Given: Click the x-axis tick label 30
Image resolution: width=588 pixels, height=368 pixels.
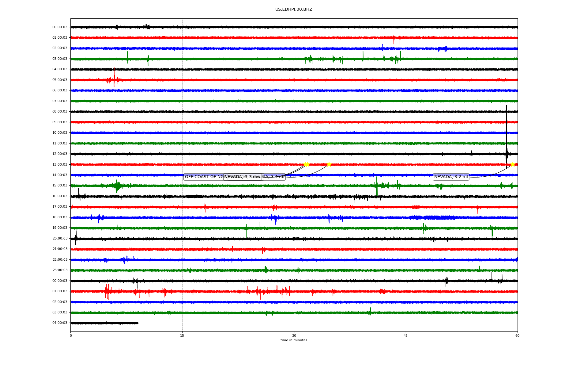Looking at the screenshot, I should (x=294, y=335).
